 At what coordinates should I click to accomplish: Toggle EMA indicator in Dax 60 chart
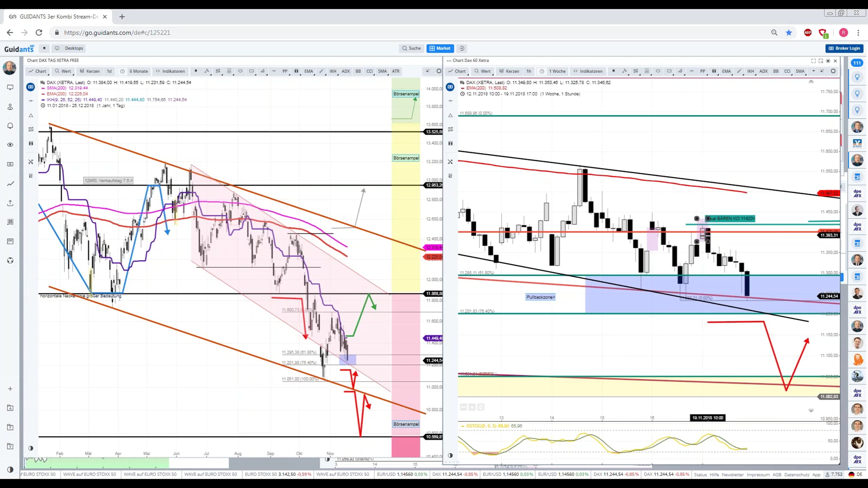coord(726,71)
